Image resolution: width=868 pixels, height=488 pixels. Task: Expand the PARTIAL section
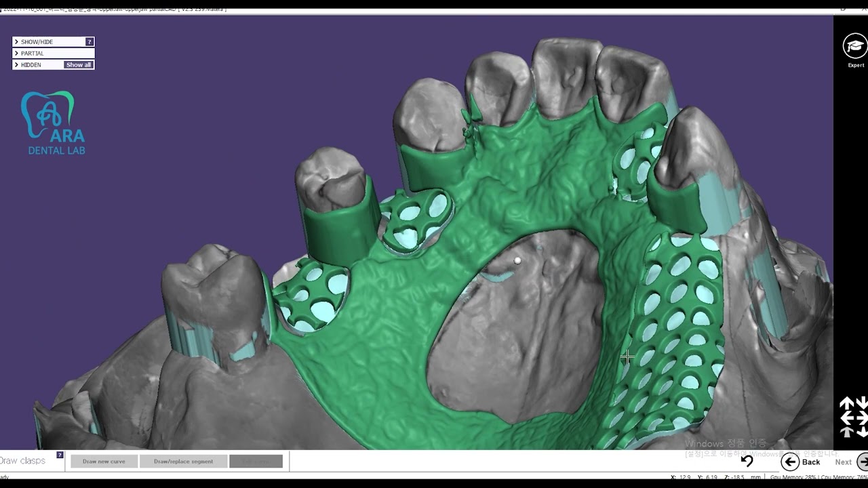(53, 54)
